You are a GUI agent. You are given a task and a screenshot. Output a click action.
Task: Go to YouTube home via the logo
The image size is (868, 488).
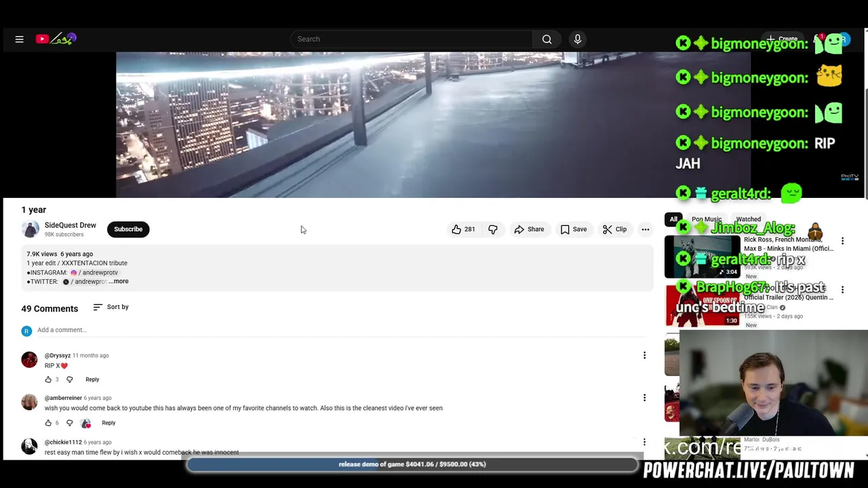click(x=56, y=39)
